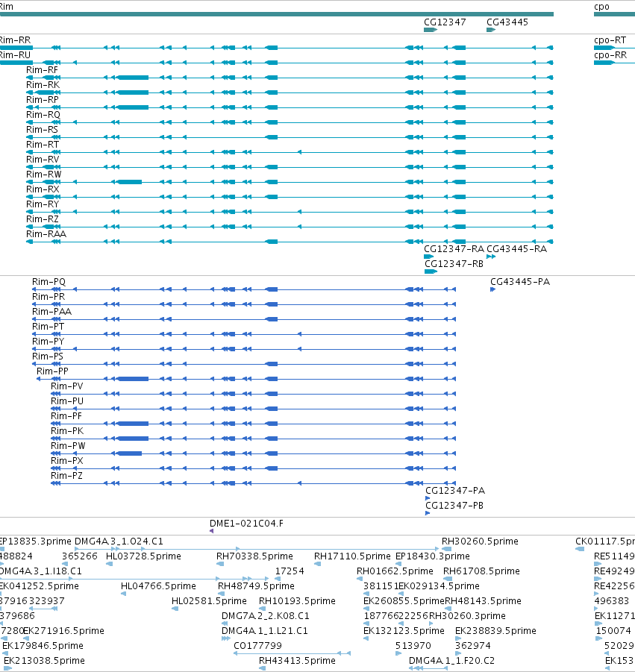Select EST label RH17110.5prime

352,556
